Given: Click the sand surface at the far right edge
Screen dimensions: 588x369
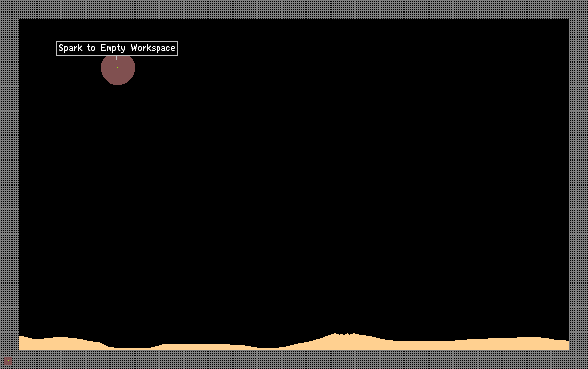Looking at the screenshot, I should (561, 345).
